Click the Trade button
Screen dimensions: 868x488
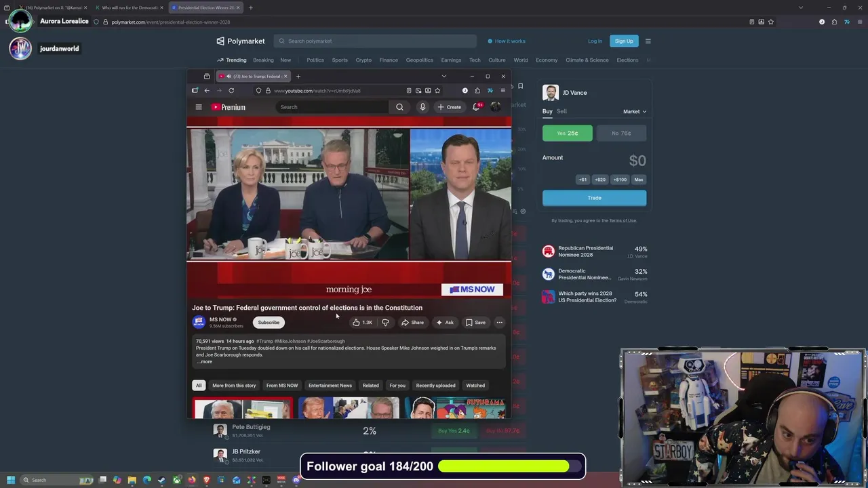tap(594, 198)
